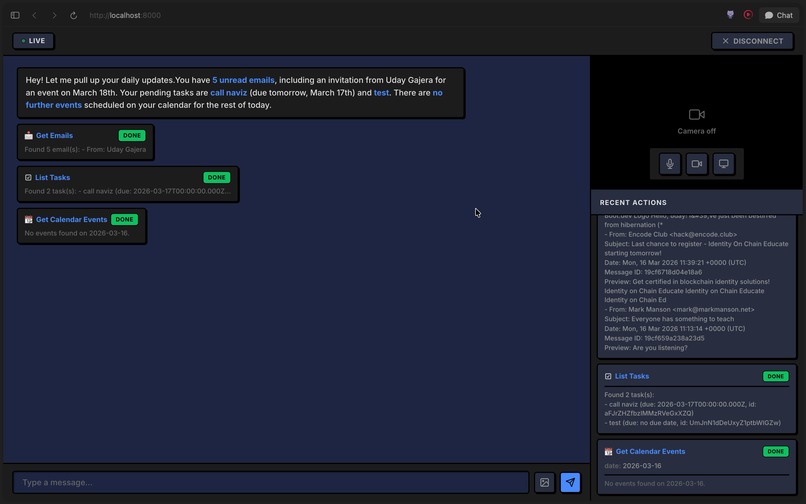Open the 'test' task link in the message
This screenshot has width=806, height=504.
click(381, 93)
